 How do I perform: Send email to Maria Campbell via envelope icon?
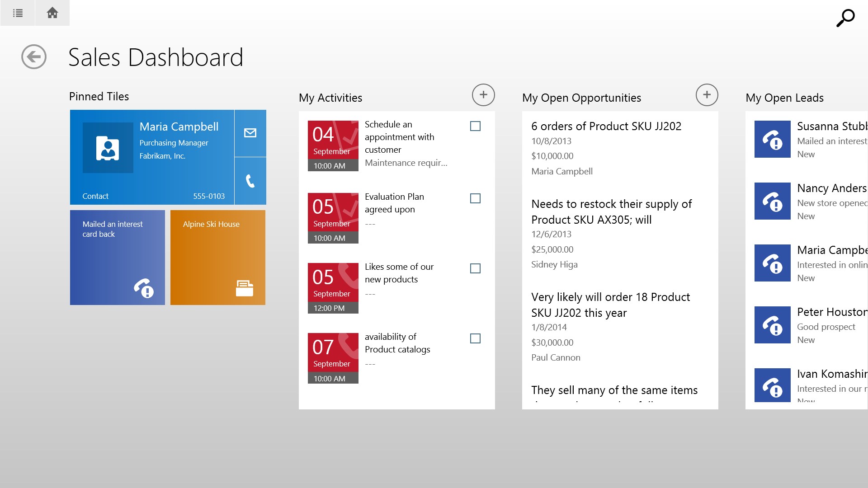tap(250, 133)
